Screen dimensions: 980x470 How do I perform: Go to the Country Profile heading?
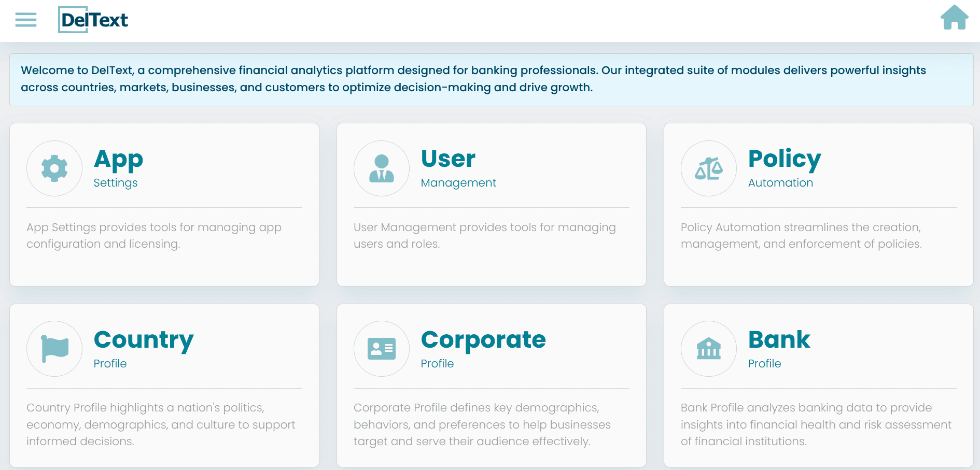pyautogui.click(x=144, y=340)
